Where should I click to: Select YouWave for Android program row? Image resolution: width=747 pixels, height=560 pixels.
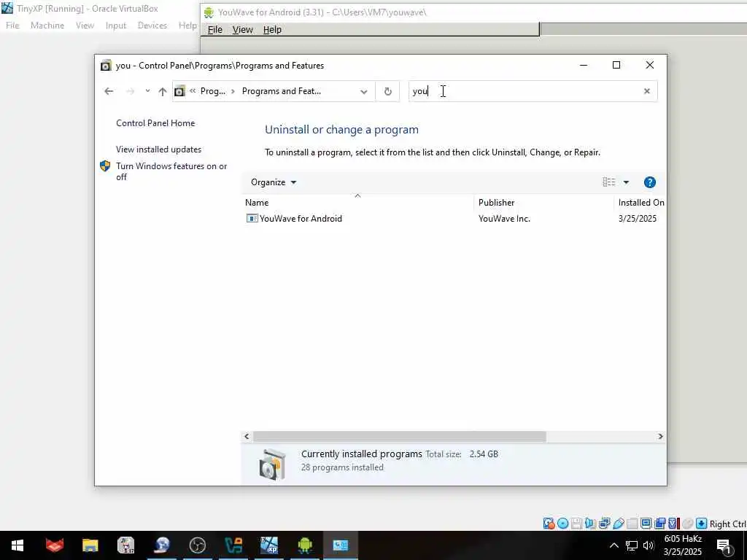click(x=301, y=219)
